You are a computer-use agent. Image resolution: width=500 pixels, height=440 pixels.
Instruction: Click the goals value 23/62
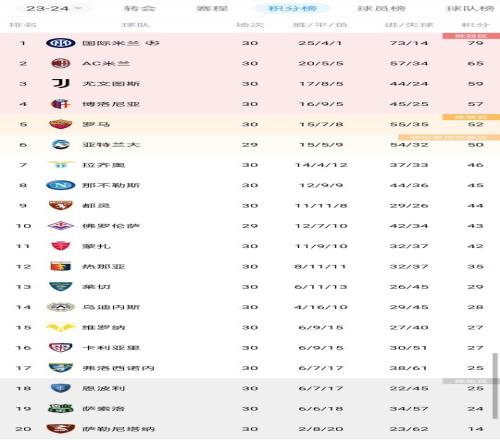(409, 429)
